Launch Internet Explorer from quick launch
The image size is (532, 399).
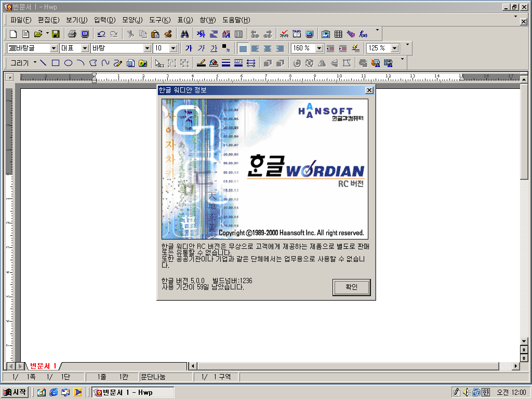[54, 392]
